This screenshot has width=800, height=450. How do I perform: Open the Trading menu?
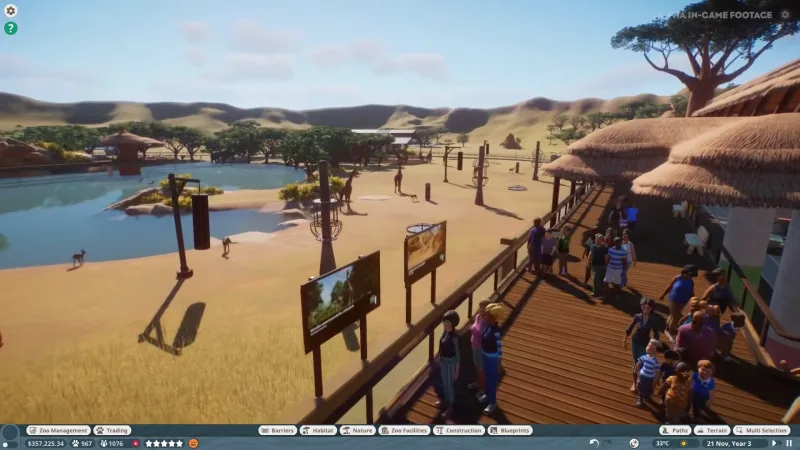coord(113,430)
